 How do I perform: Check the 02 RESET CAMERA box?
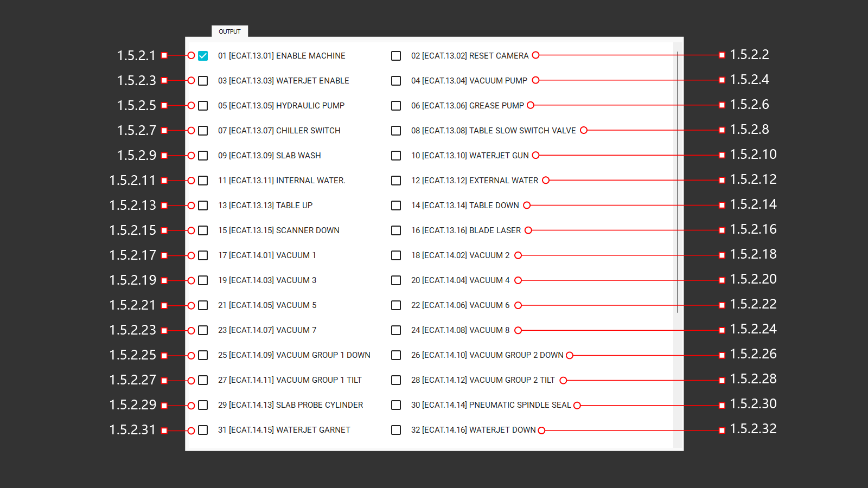[x=396, y=56]
